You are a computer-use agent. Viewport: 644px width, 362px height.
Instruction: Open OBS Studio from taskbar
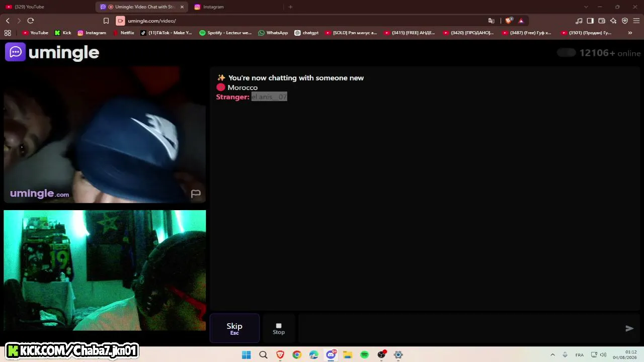coord(381,355)
